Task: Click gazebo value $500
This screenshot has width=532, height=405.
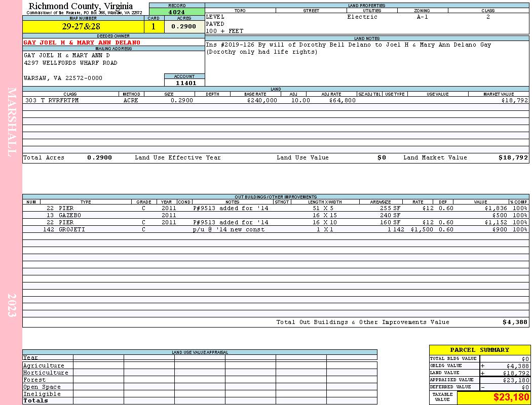Action: click(x=500, y=215)
